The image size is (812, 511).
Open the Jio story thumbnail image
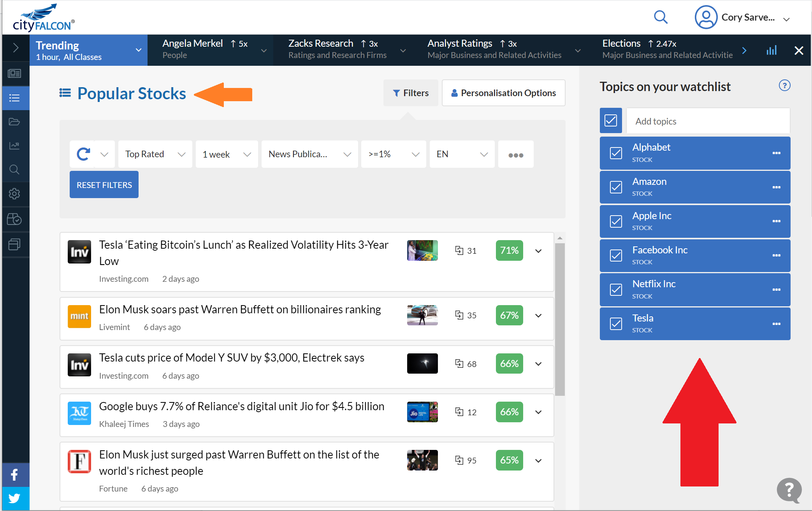(x=422, y=412)
